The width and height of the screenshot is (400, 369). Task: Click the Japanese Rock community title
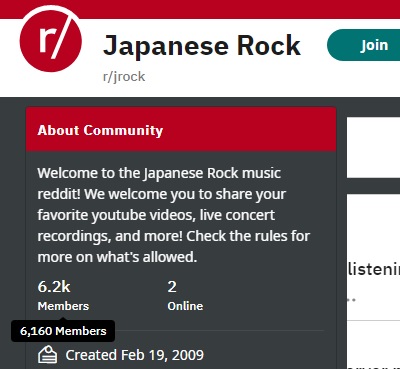pyautogui.click(x=202, y=46)
